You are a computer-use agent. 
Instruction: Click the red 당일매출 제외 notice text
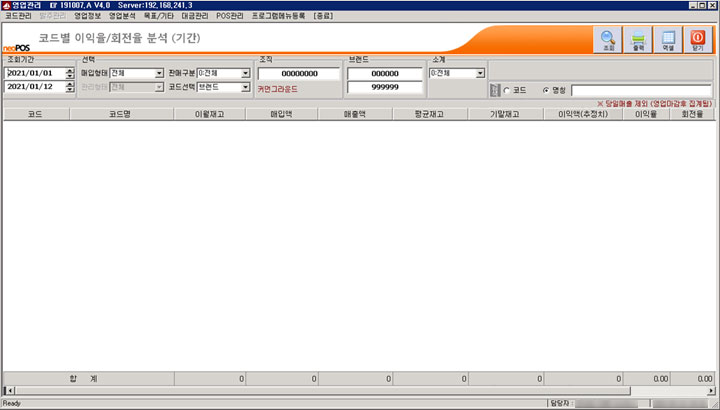pyautogui.click(x=654, y=104)
